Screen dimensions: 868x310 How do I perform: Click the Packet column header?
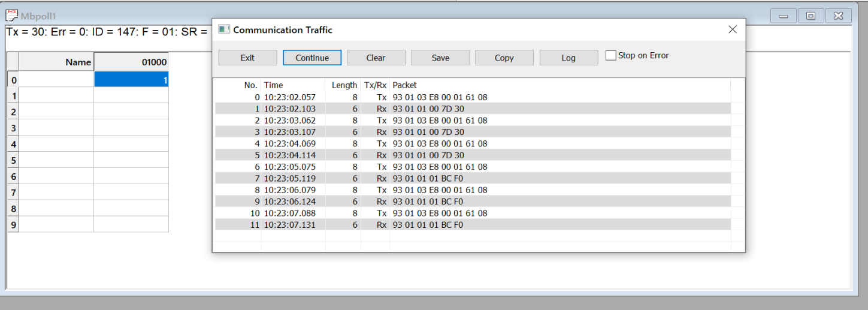(404, 85)
